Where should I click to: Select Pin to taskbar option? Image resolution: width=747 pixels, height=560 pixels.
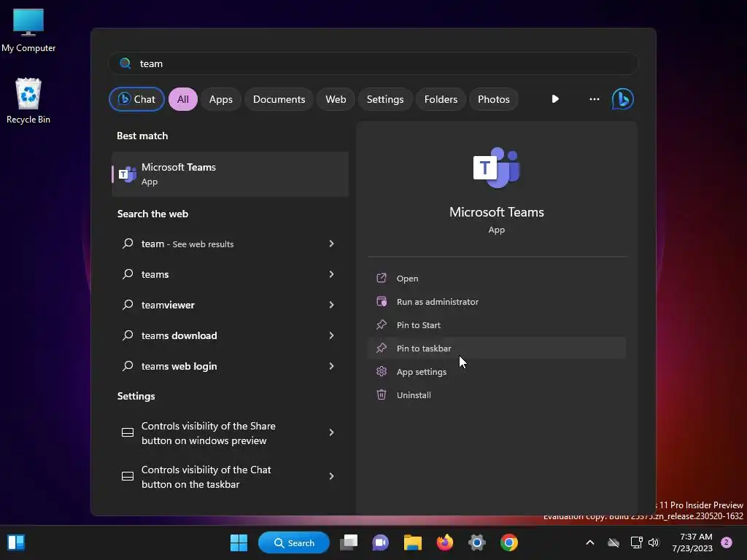[x=497, y=348]
